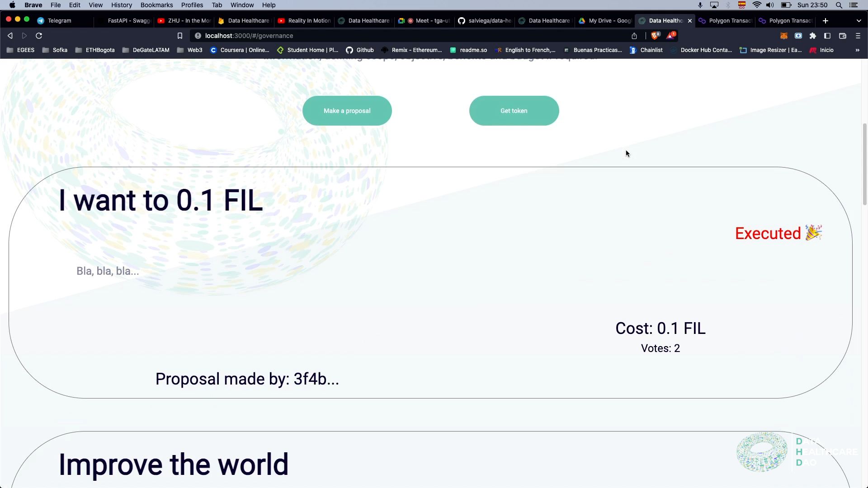
Task: Click the microphone icon in menu bar
Action: (x=700, y=5)
